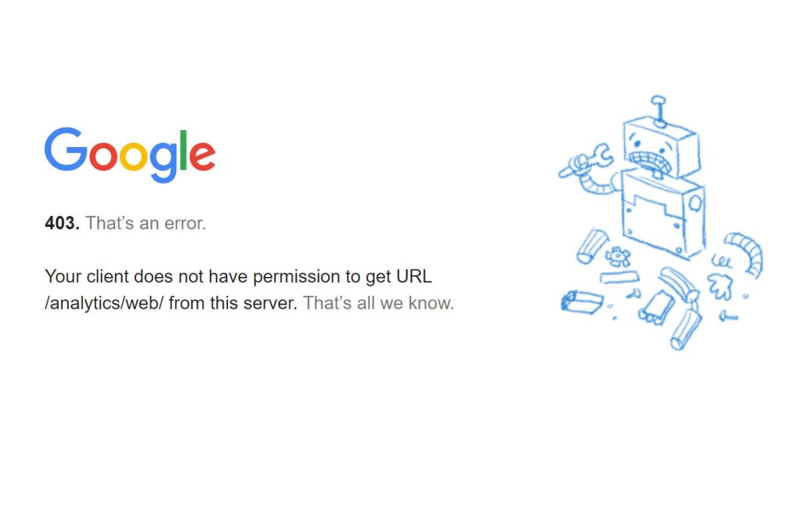812x510 pixels.
Task: Click the "That's all we know." text
Action: click(x=378, y=303)
